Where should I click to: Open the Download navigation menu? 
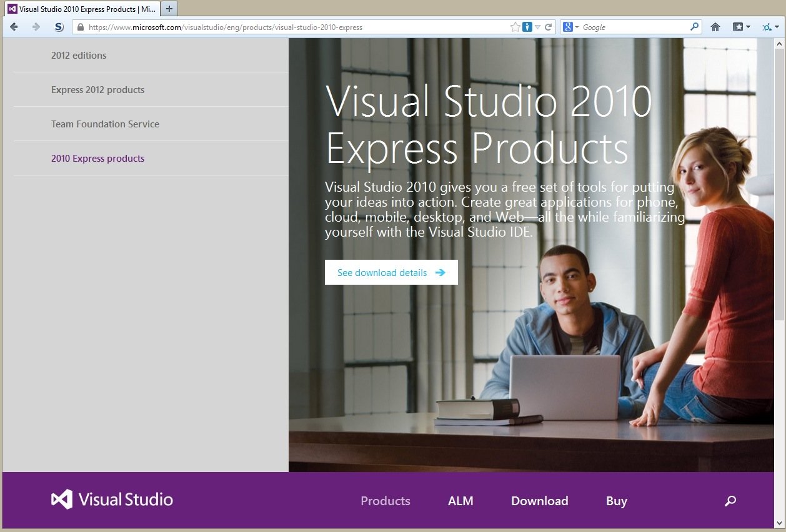(540, 501)
